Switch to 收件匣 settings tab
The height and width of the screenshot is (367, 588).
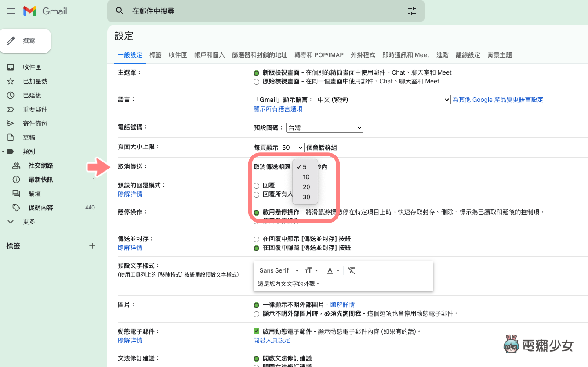[178, 55]
